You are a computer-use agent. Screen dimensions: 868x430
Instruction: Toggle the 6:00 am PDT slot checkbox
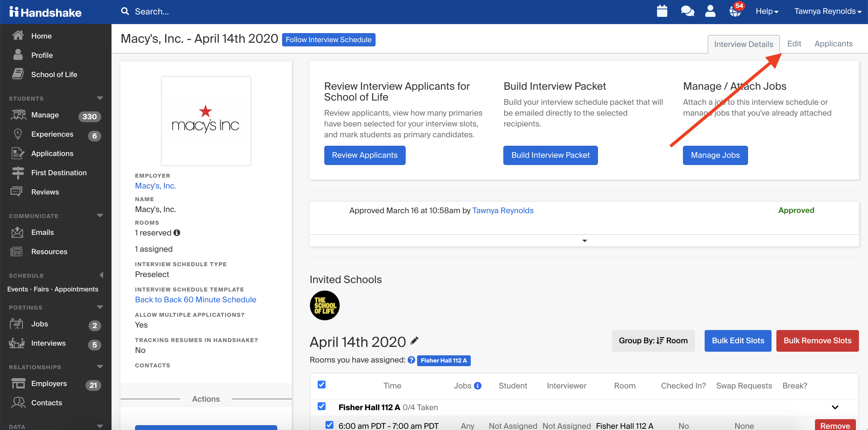329,425
